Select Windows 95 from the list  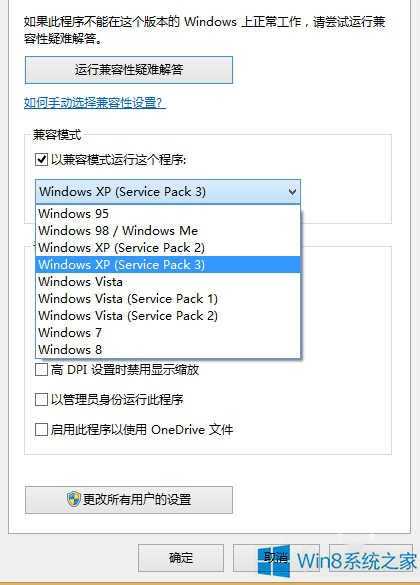[x=168, y=214]
